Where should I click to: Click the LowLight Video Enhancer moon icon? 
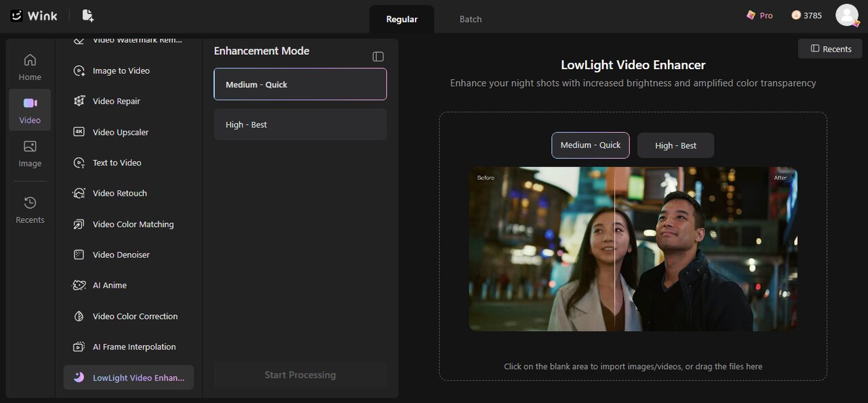point(79,377)
